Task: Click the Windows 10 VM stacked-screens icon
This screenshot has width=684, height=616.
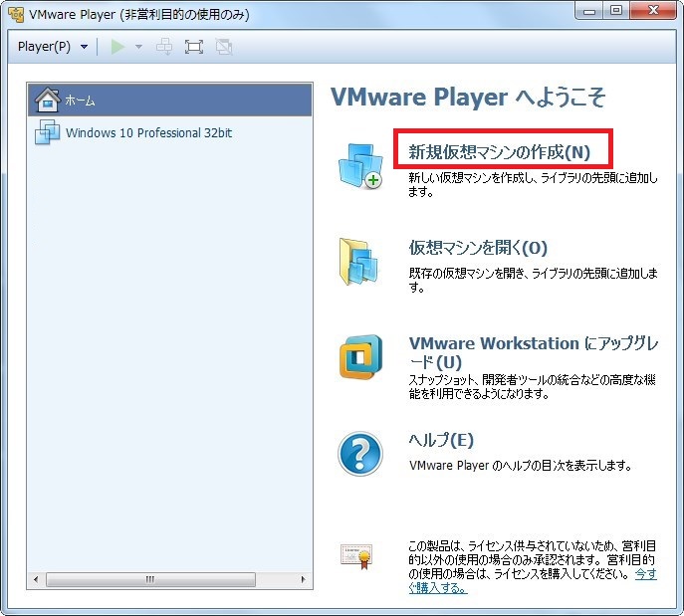Action: (47, 132)
